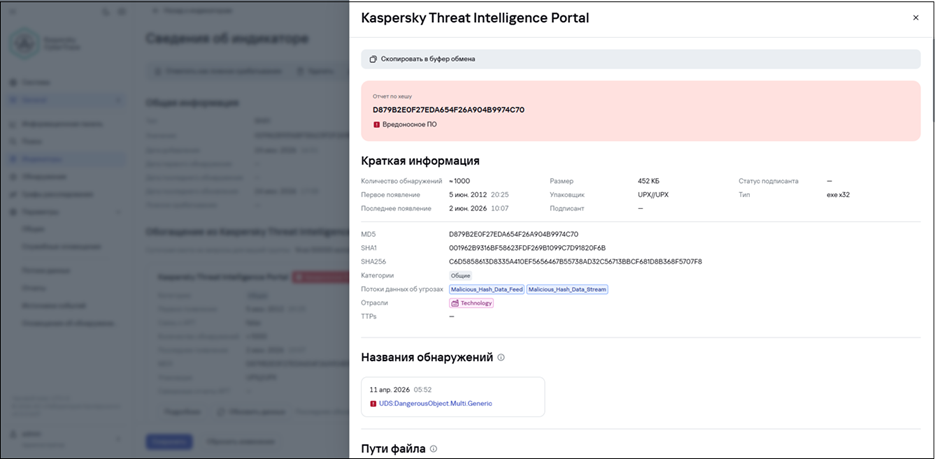Viewport: 935px width, 459px height.
Task: Click the copy-to-clipboard icon
Action: tap(373, 59)
